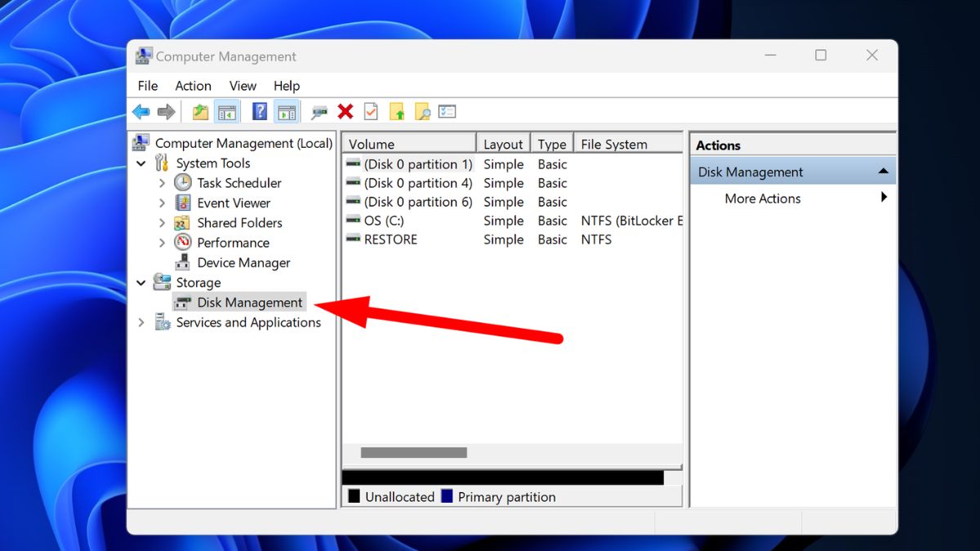Click the System Tools wrench icon
Viewport: 980px width, 551px height.
pos(162,163)
